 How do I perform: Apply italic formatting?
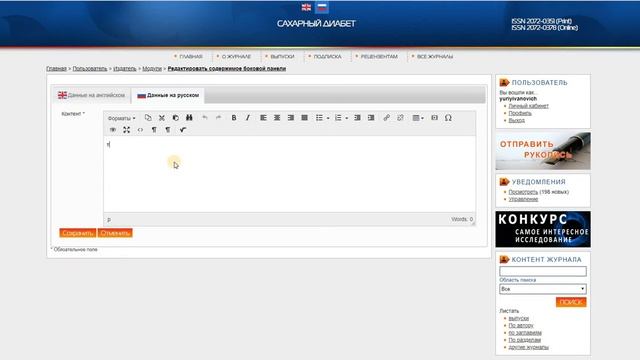[248, 118]
